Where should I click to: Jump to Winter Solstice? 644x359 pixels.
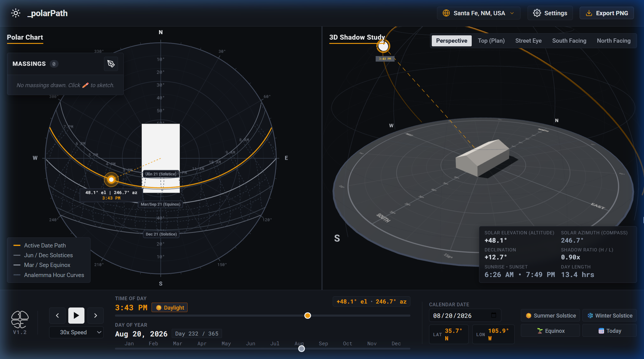pyautogui.click(x=610, y=316)
